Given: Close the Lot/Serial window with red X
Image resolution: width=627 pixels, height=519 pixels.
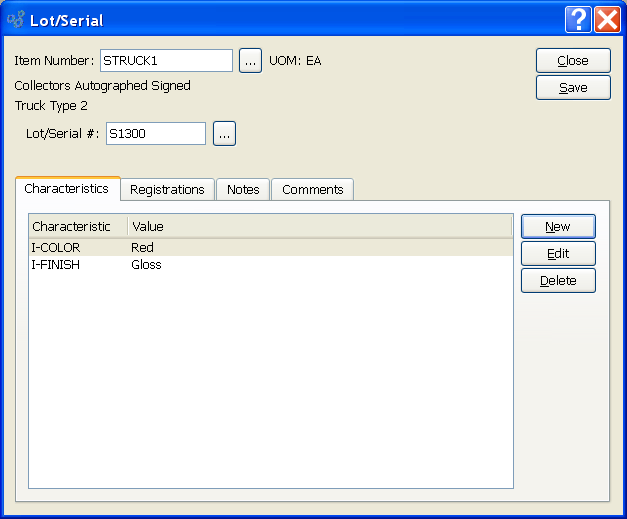Looking at the screenshot, I should (x=607, y=19).
